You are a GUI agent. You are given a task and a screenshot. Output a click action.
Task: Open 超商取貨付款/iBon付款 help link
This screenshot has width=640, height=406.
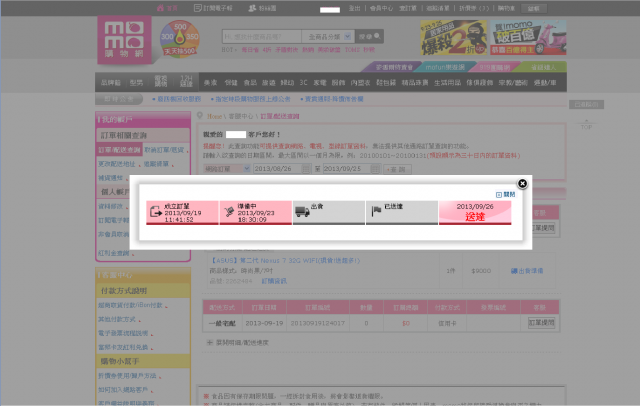point(130,305)
